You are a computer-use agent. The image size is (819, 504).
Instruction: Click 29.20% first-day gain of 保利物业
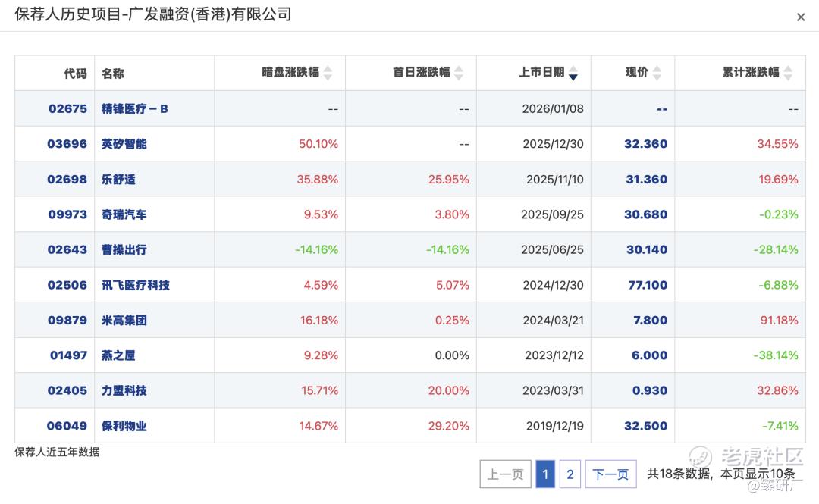coord(449,426)
